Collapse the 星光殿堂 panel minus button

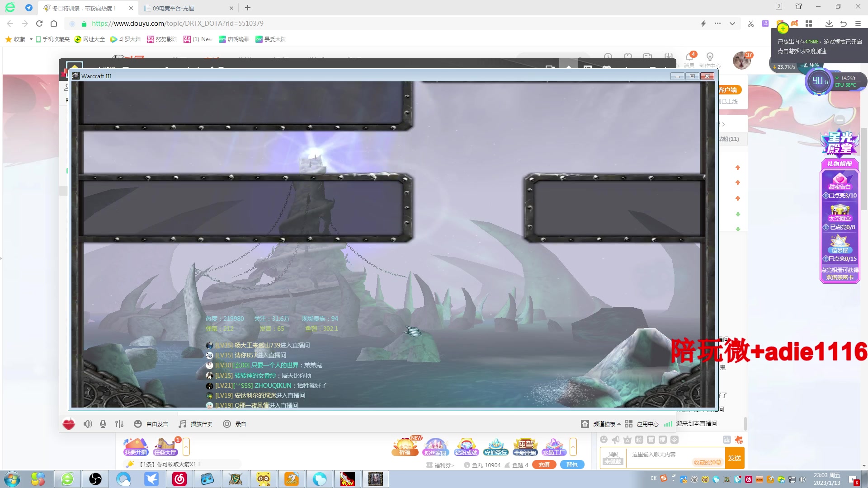[x=840, y=120]
